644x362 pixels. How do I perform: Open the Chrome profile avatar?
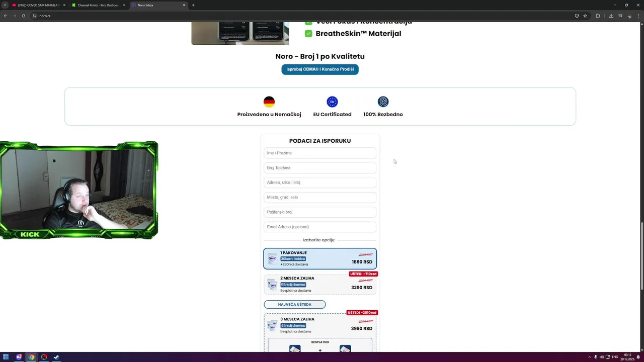[x=630, y=16]
